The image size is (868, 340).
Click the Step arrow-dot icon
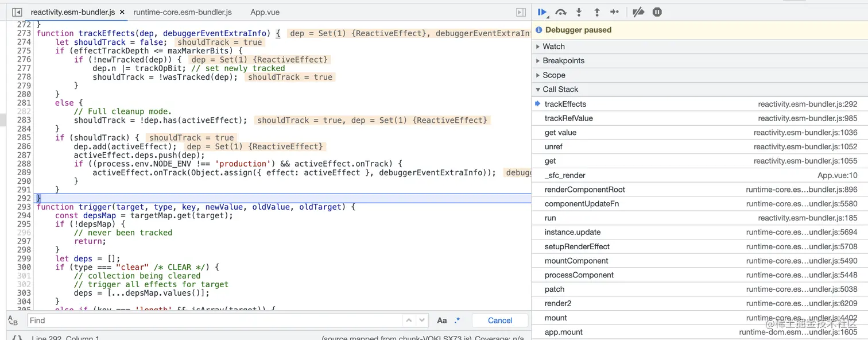tap(614, 12)
